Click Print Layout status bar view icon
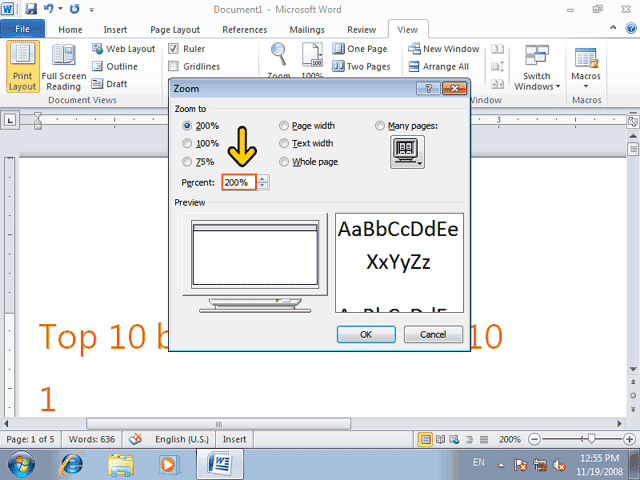This screenshot has width=640, height=480. pos(425,440)
